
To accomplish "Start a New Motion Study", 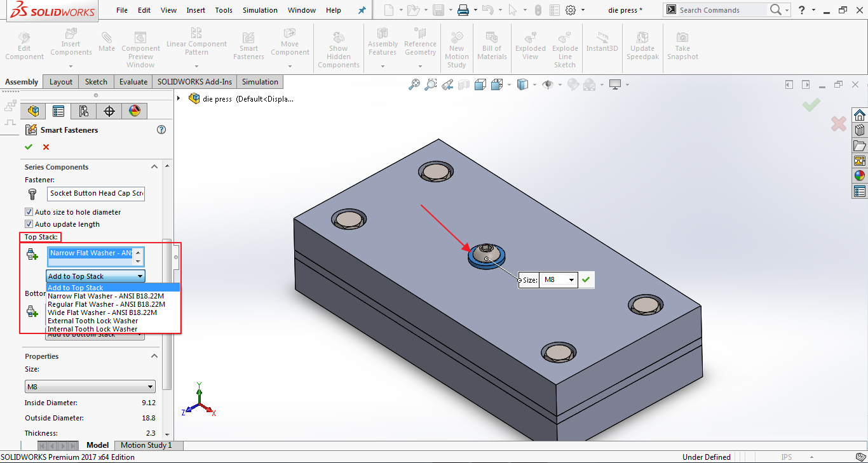I will pyautogui.click(x=456, y=51).
